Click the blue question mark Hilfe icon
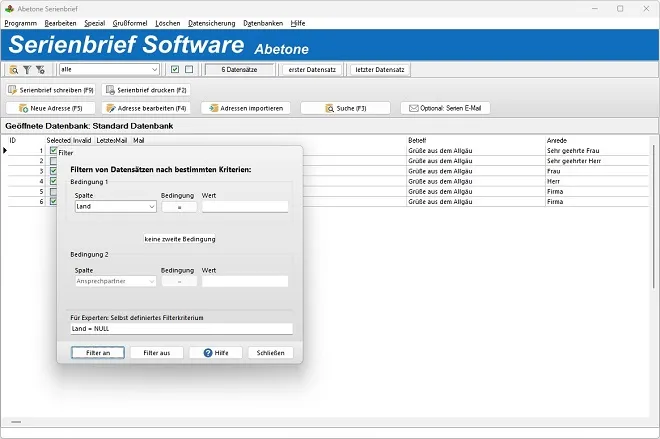Screen dimensions: 660x439 208,353
